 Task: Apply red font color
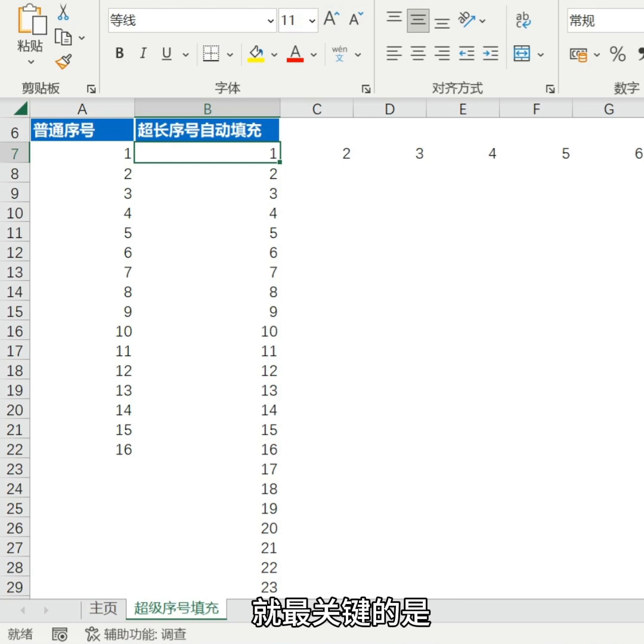(x=295, y=54)
